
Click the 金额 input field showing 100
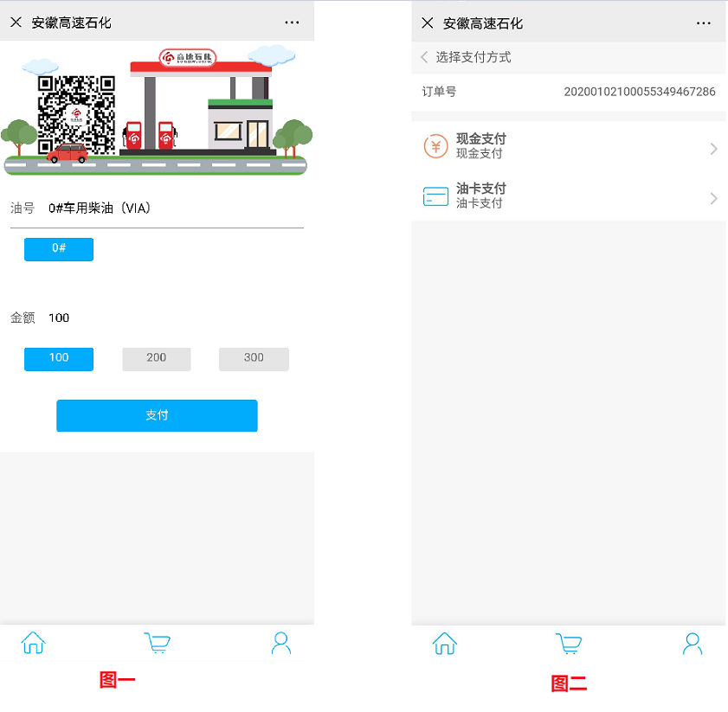click(157, 318)
